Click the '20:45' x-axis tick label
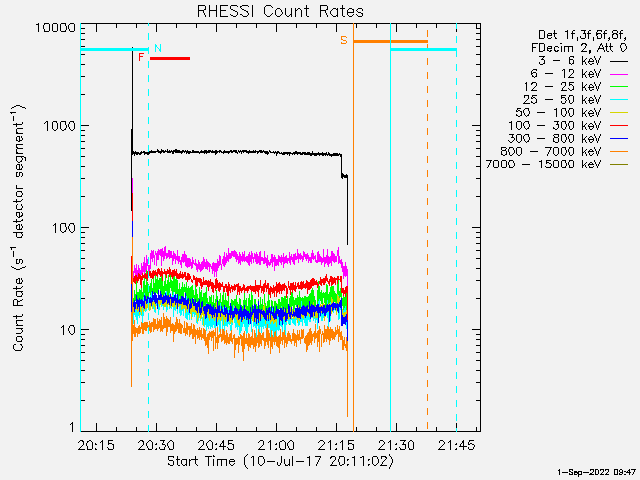Image resolution: width=640 pixels, height=480 pixels. 216,445
